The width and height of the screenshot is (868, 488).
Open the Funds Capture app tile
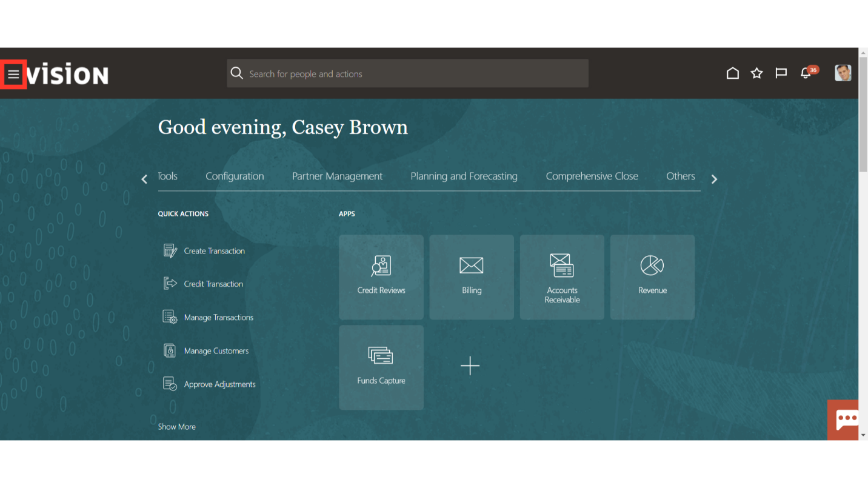(x=381, y=367)
